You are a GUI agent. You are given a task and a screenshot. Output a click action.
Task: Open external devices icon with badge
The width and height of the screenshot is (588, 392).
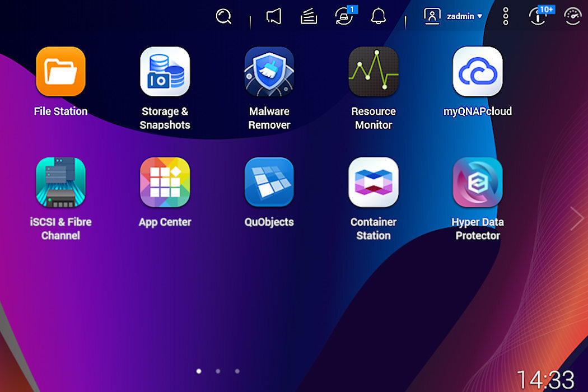(x=344, y=16)
